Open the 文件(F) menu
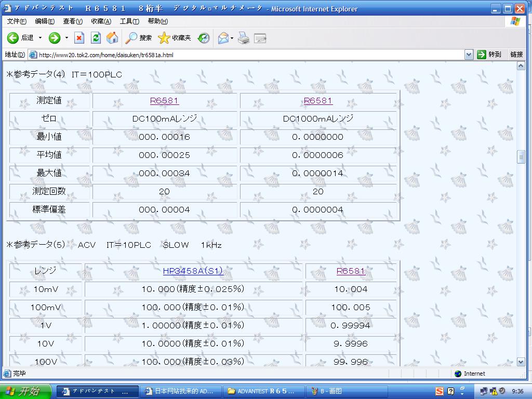Viewport: 532px width, 399px height. click(x=17, y=21)
